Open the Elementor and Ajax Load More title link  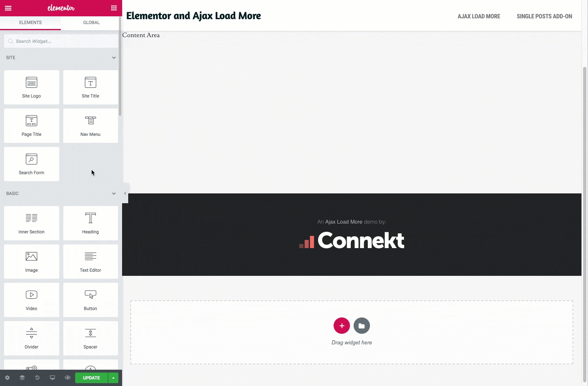click(194, 16)
